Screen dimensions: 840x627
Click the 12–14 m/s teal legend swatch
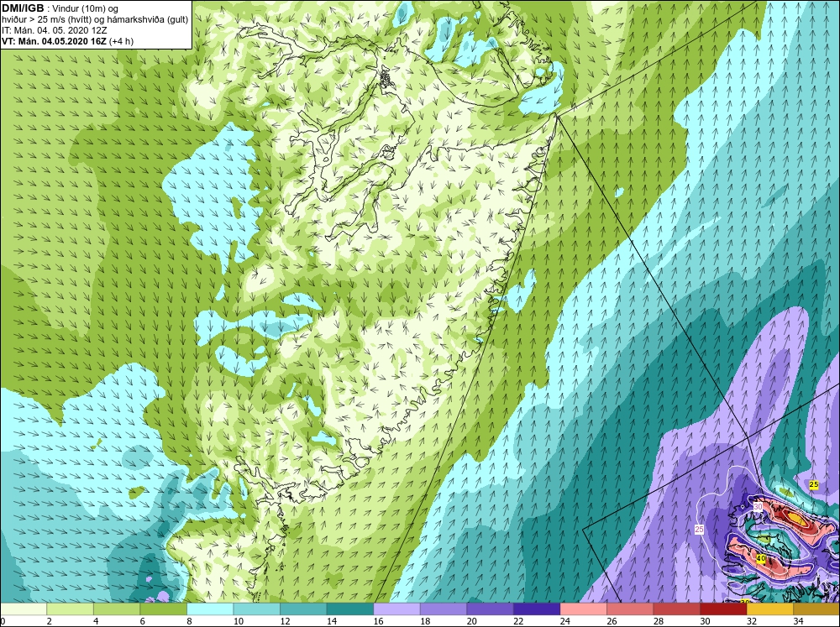[x=303, y=609]
